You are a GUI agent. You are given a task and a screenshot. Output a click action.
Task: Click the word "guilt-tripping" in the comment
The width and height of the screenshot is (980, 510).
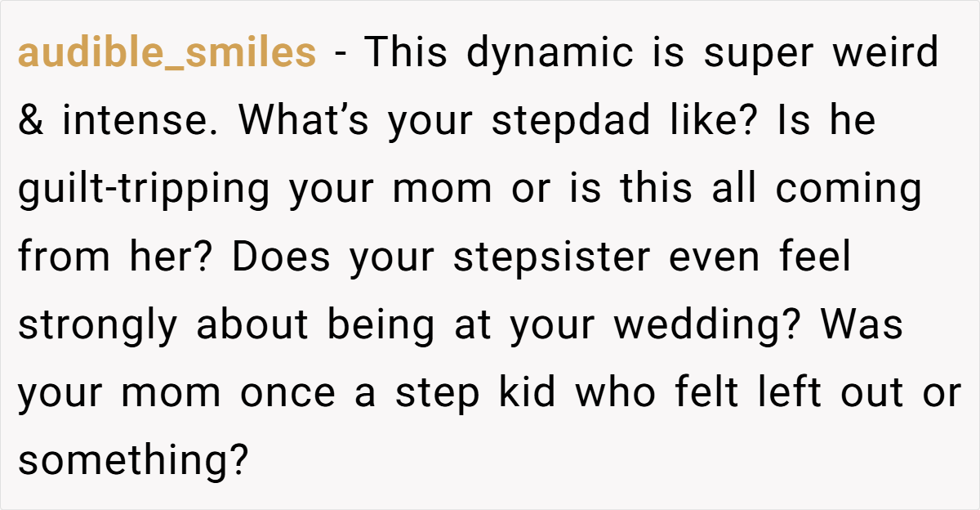[143, 190]
